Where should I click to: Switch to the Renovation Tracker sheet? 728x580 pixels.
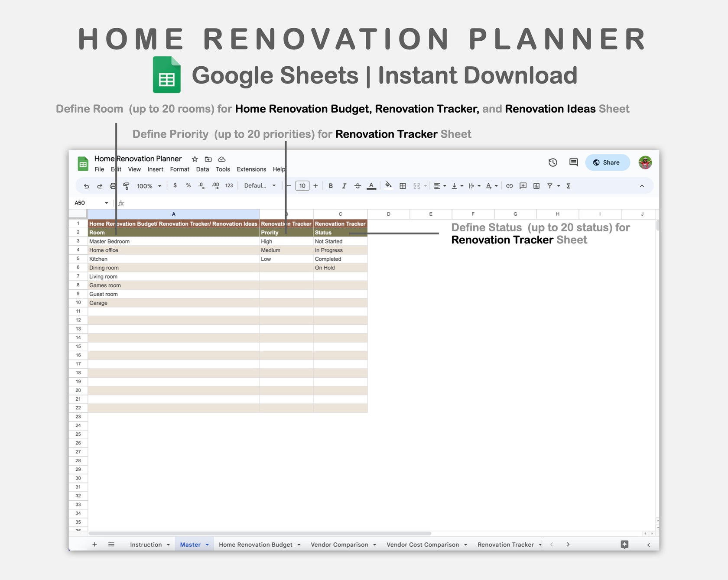[x=505, y=544]
